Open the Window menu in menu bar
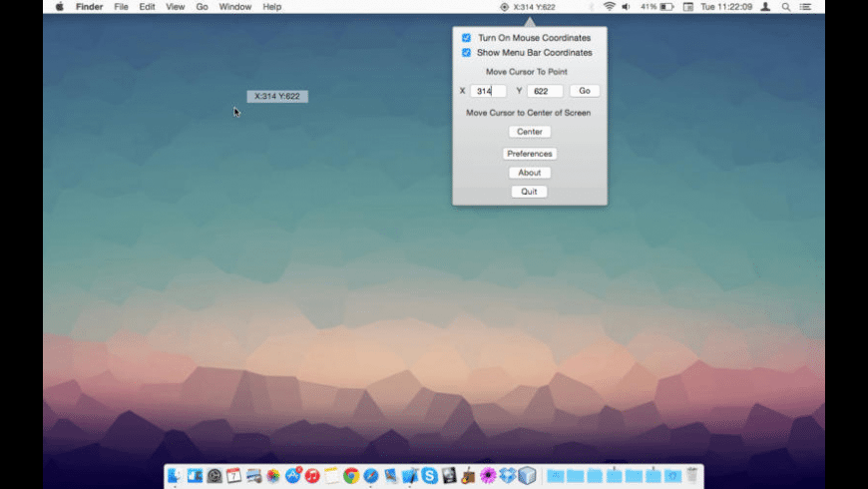This screenshot has width=868, height=489. coord(235,7)
